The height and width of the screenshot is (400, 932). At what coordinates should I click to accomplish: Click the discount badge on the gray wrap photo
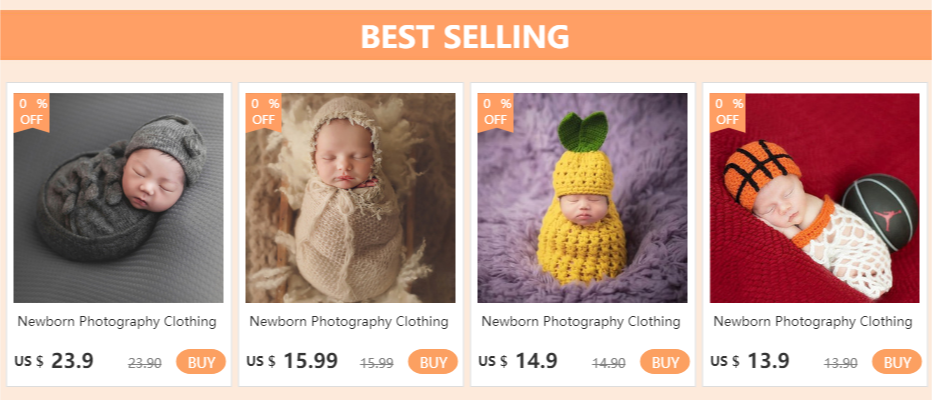coord(31,111)
